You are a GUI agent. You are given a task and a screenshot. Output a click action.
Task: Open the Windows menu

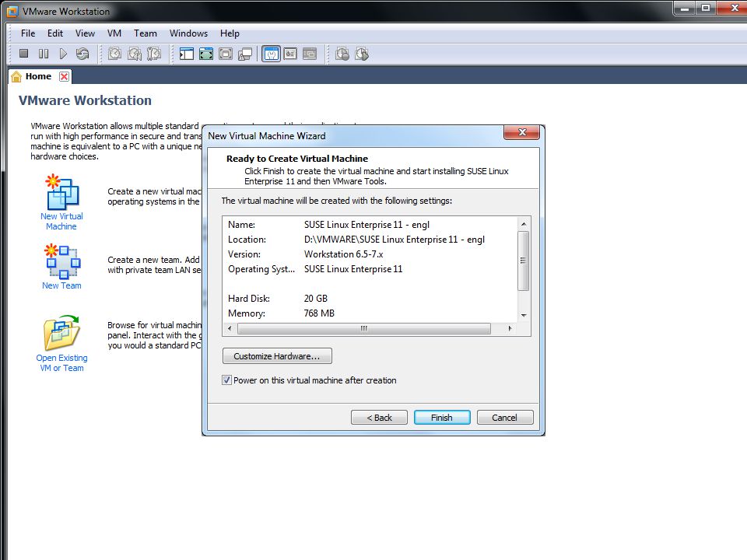[188, 33]
